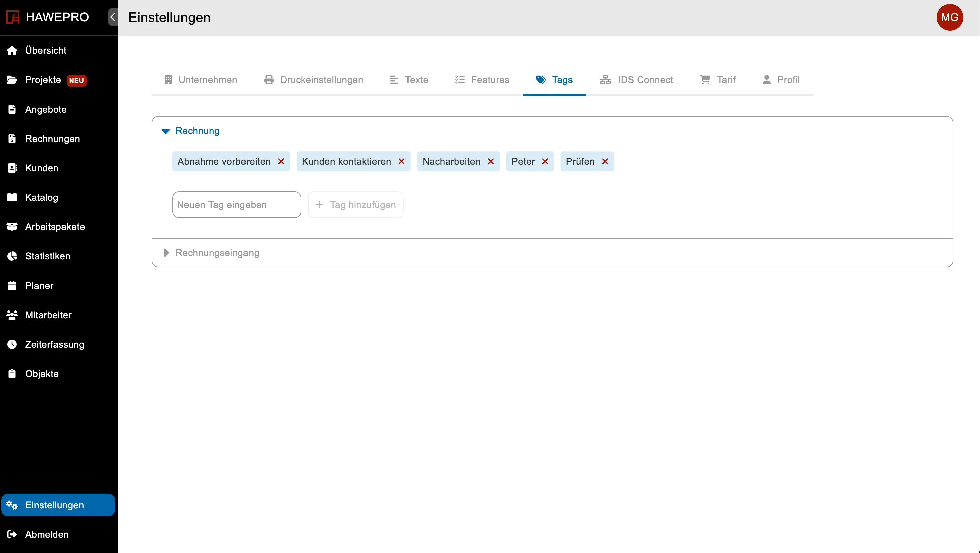980x553 pixels.
Task: Delete the Nacharbeiten tag
Action: click(x=491, y=161)
